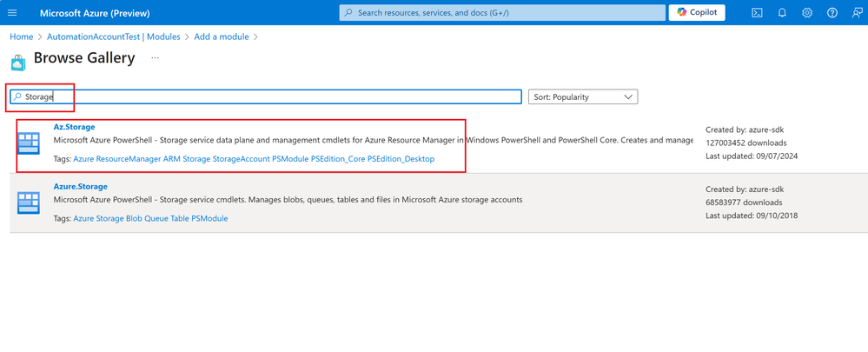Go to Home breadcrumb
The height and width of the screenshot is (352, 868).
tap(22, 37)
